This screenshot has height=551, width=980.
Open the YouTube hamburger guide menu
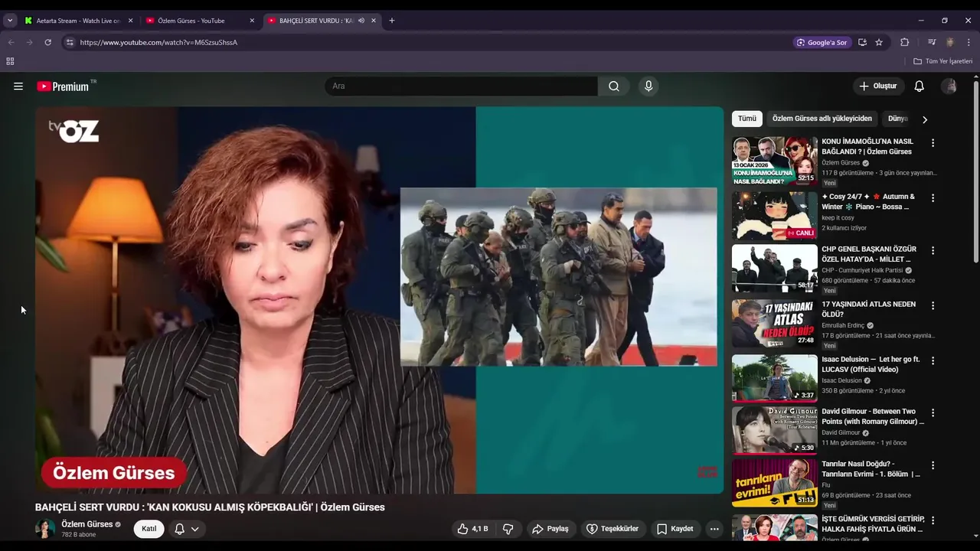click(18, 86)
